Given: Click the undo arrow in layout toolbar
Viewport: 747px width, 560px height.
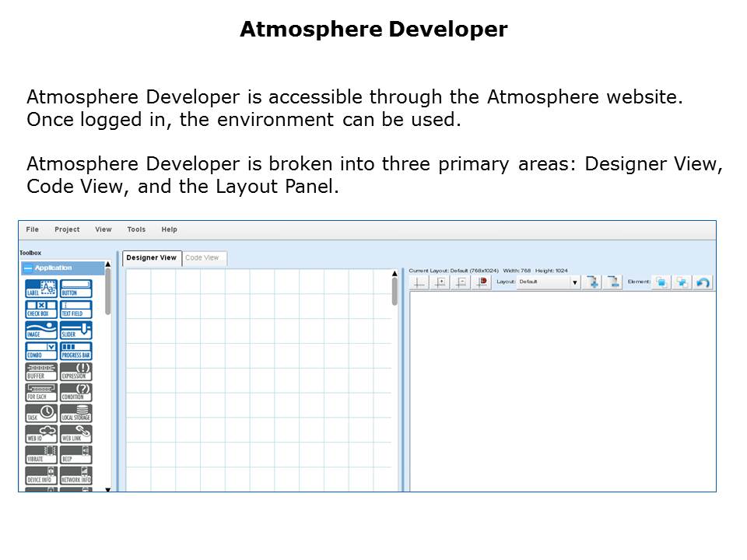Looking at the screenshot, I should [703, 282].
